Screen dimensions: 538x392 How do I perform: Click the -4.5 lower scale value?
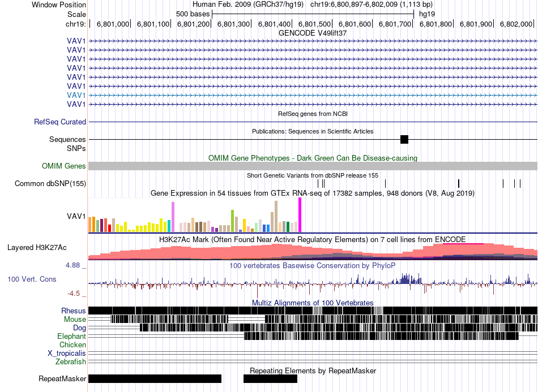click(x=74, y=294)
